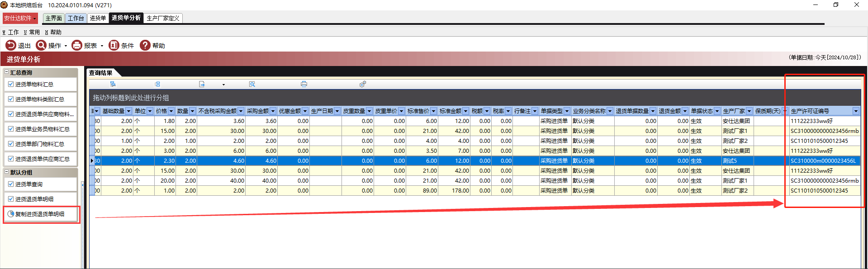The width and height of the screenshot is (868, 269).
Task: Click the export icon in results toolbar
Action: tap(202, 84)
